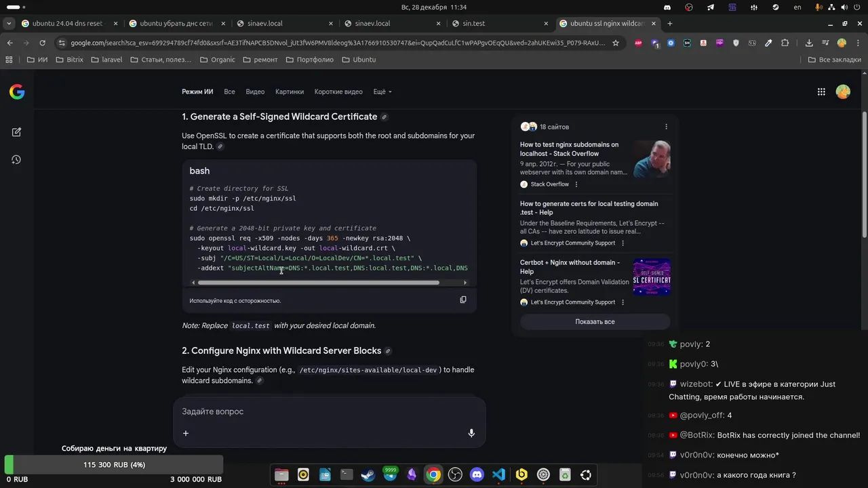
Task: Open the Discord tray icon in top bar
Action: [667, 7]
